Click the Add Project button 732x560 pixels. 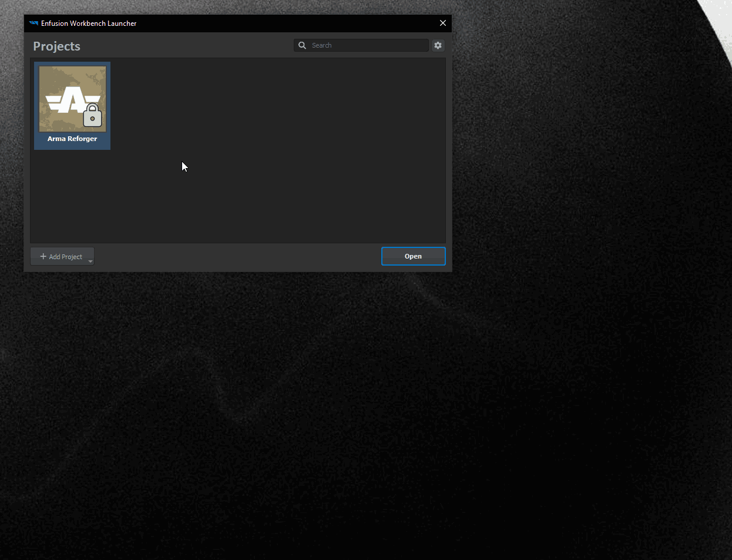(x=62, y=256)
